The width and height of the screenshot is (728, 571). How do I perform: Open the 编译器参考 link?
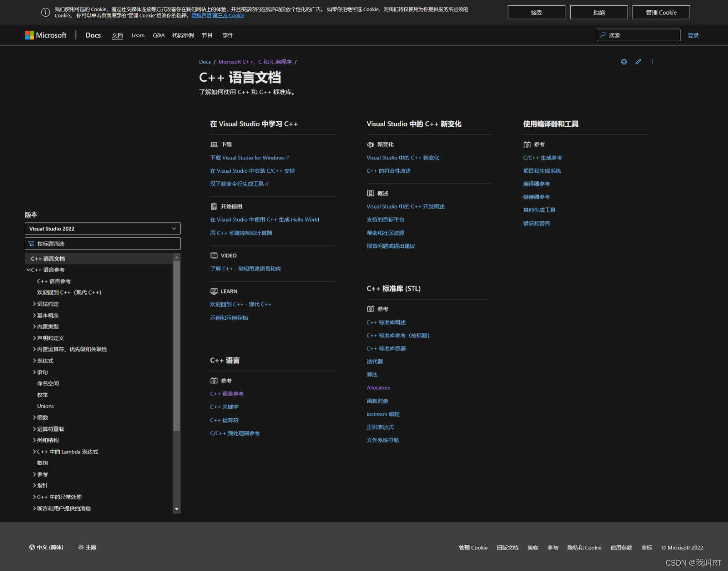coord(536,184)
